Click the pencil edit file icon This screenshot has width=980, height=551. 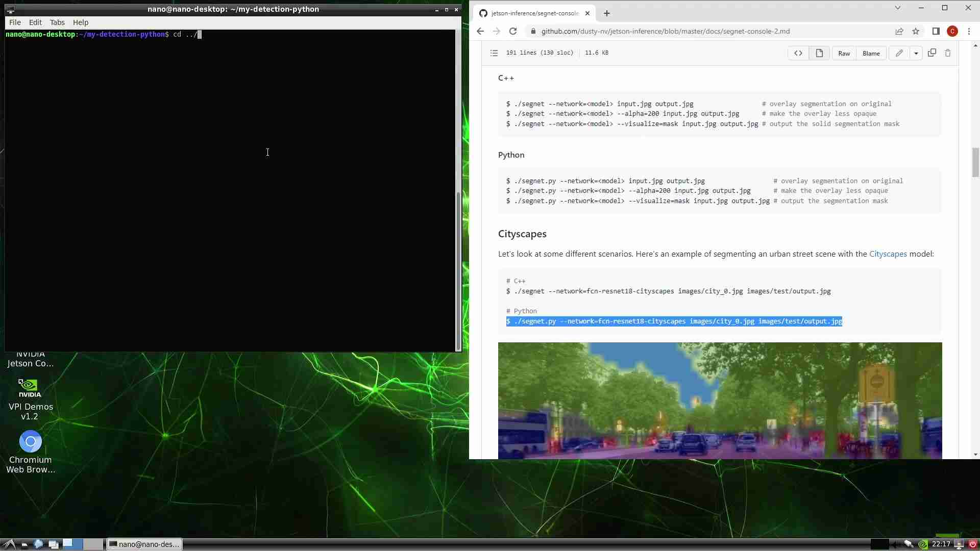click(899, 53)
